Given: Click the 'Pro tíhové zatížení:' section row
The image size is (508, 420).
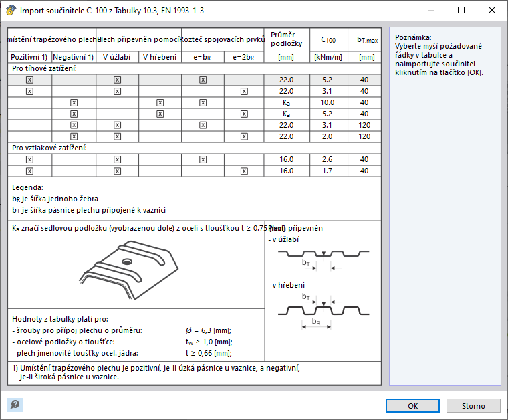Looking at the screenshot, I should 195,68.
